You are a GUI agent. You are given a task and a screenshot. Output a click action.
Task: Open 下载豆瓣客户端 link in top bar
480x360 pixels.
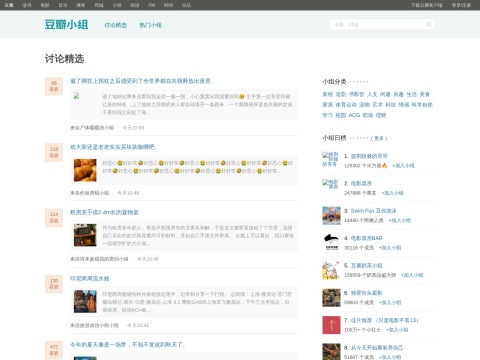tap(427, 5)
